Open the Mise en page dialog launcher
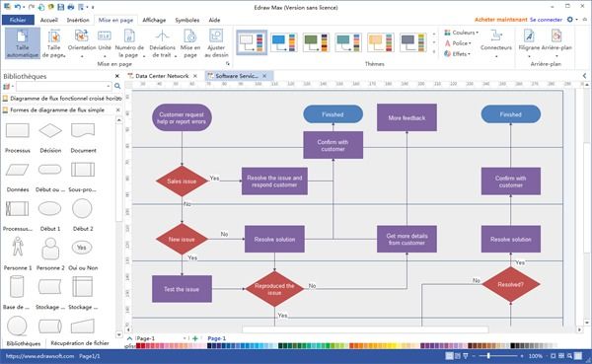Viewport: 592px width, 364px height. [228, 64]
